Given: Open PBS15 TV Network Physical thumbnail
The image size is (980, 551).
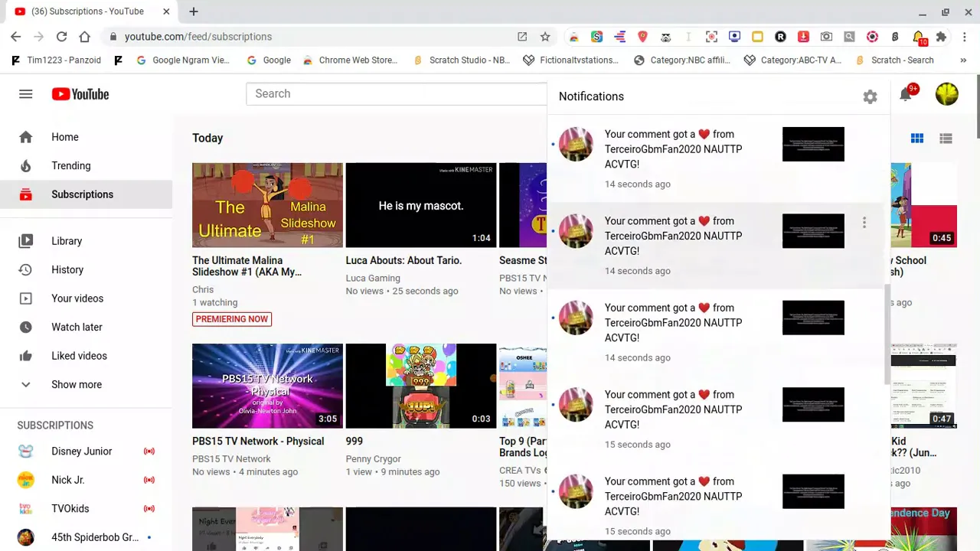Looking at the screenshot, I should tap(267, 386).
